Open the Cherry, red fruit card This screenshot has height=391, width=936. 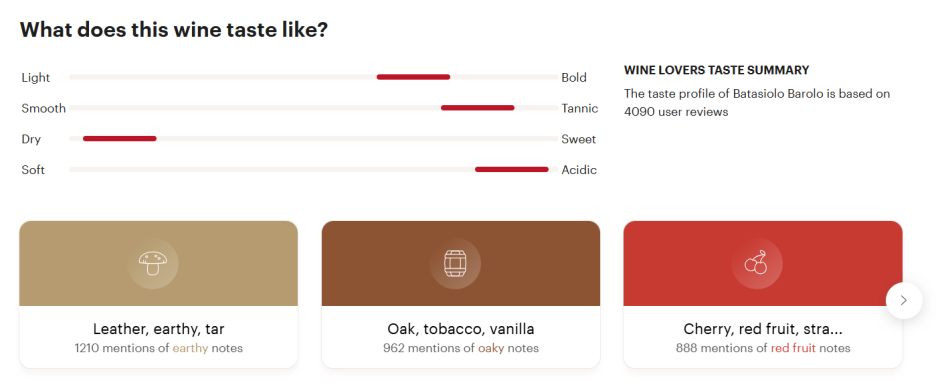coord(763,294)
